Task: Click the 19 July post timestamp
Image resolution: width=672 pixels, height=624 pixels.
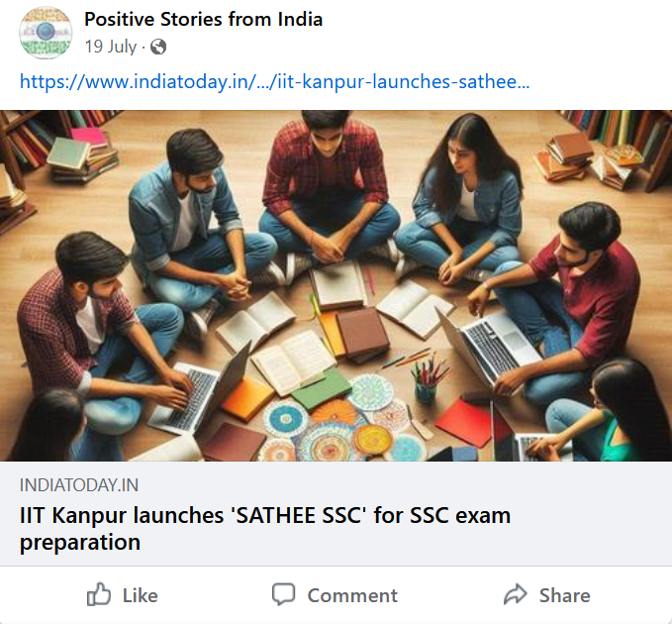Action: [x=110, y=47]
